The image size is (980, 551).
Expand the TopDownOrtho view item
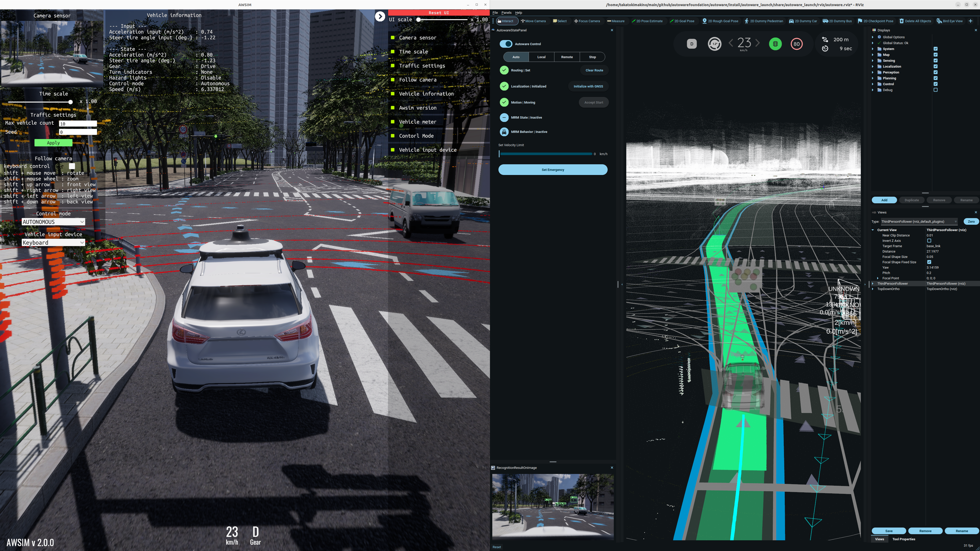coord(873,289)
